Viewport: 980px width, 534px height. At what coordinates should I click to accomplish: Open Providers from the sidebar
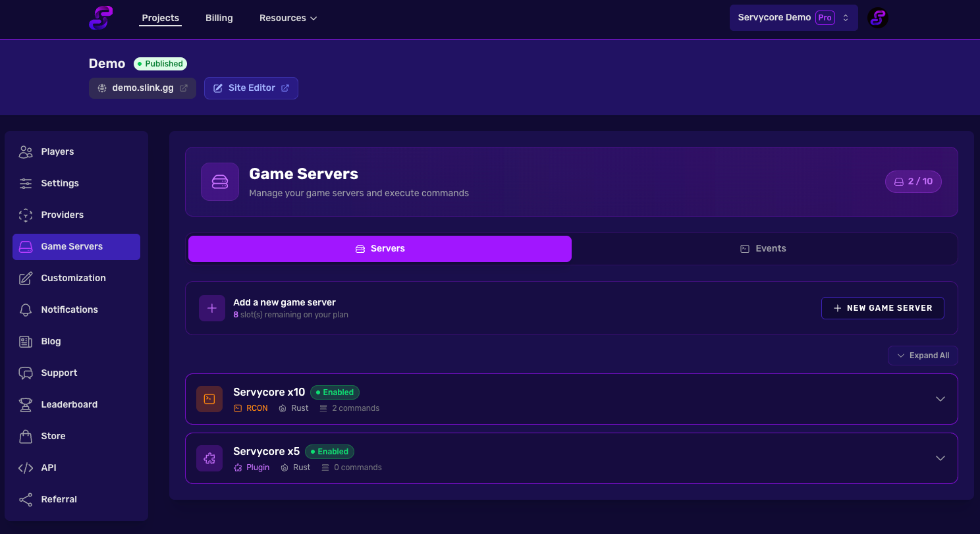click(25, 215)
